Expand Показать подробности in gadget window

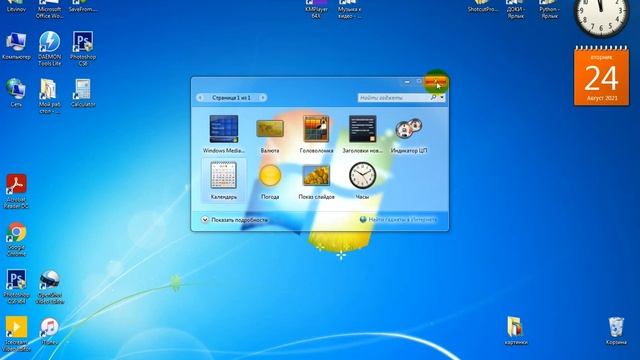click(235, 220)
